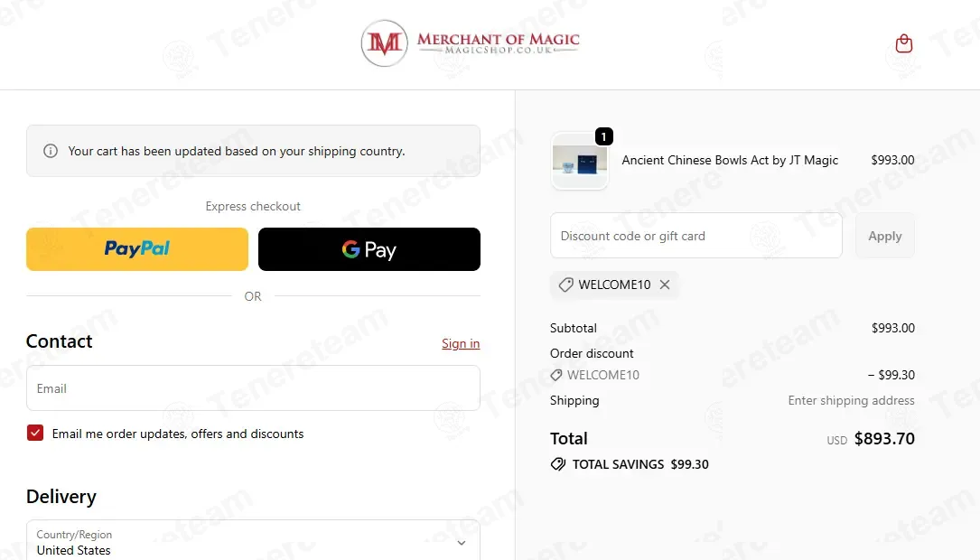
Task: Click the order discount WELCOME10 tag icon
Action: point(556,375)
